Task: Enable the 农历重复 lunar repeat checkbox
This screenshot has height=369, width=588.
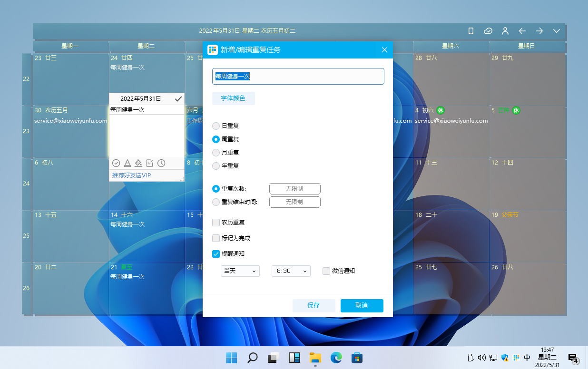Action: [216, 222]
